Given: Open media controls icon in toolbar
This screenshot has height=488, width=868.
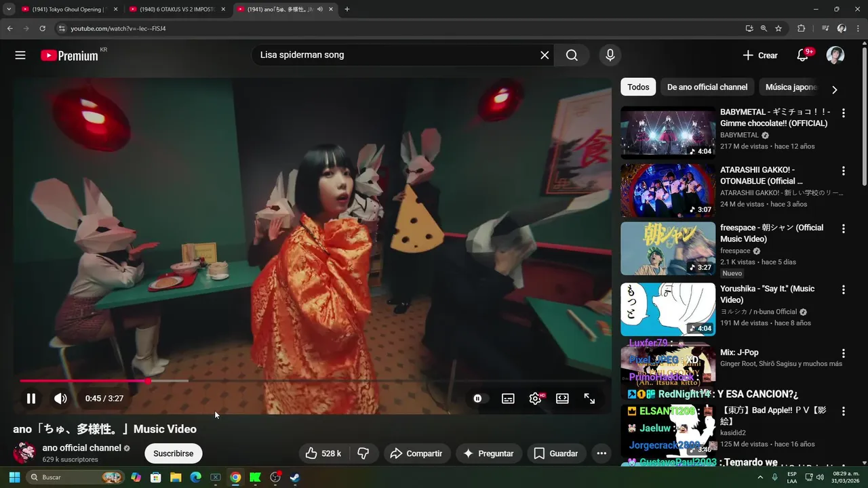Looking at the screenshot, I should pyautogui.click(x=825, y=28).
